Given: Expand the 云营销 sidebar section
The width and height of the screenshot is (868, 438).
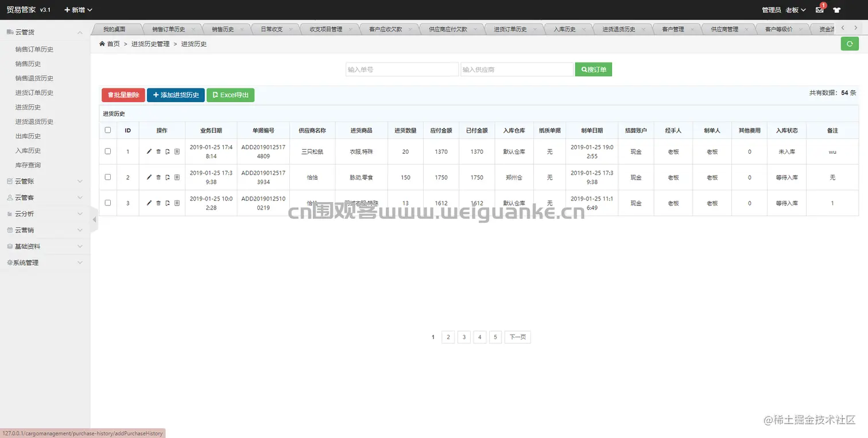Looking at the screenshot, I should click(45, 230).
